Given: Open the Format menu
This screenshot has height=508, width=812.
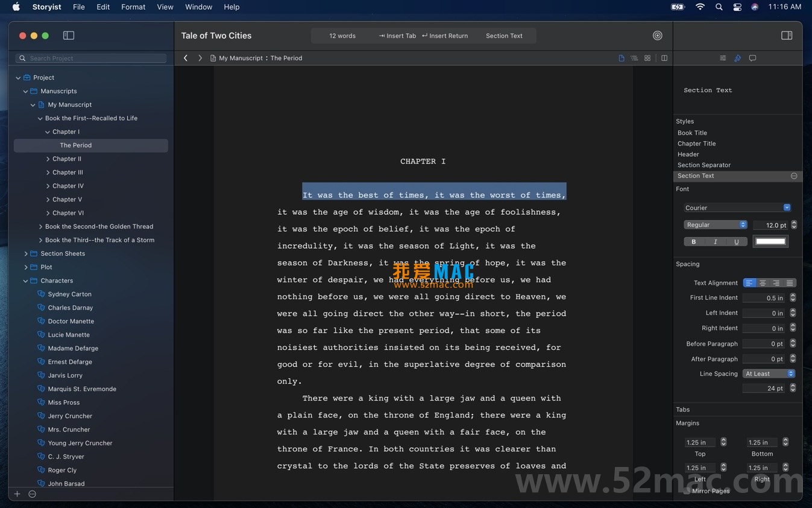Looking at the screenshot, I should (133, 7).
